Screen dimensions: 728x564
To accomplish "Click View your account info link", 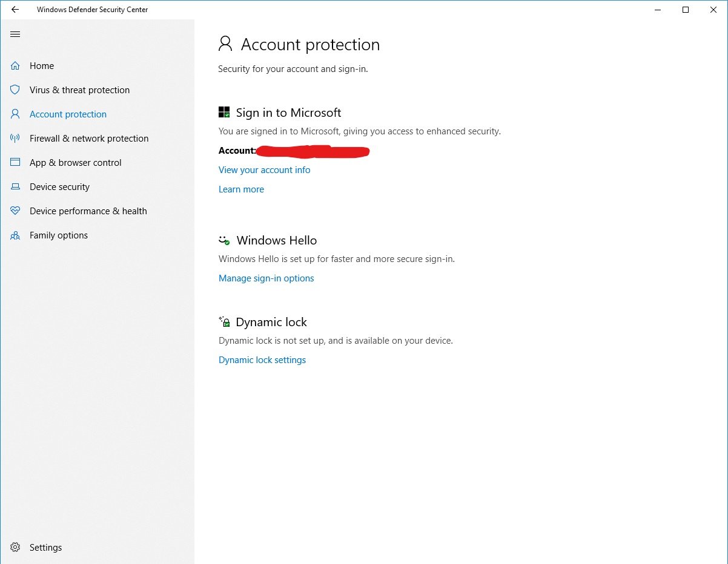I will (x=264, y=170).
